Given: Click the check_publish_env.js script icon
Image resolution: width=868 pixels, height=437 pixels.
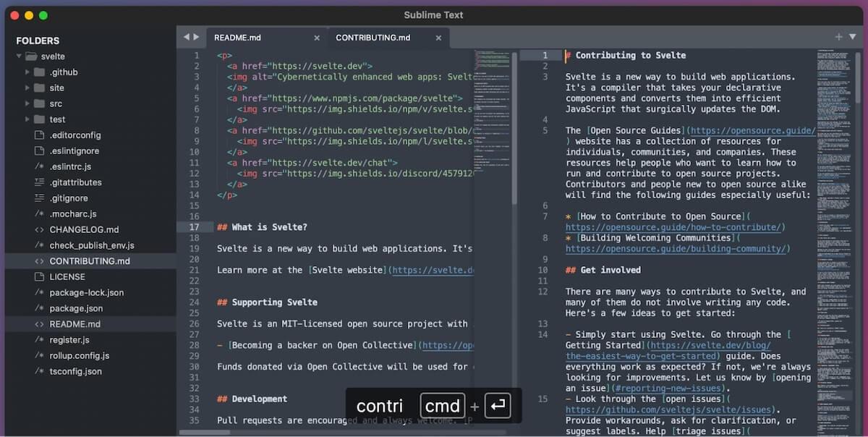Looking at the screenshot, I should pyautogui.click(x=39, y=245).
